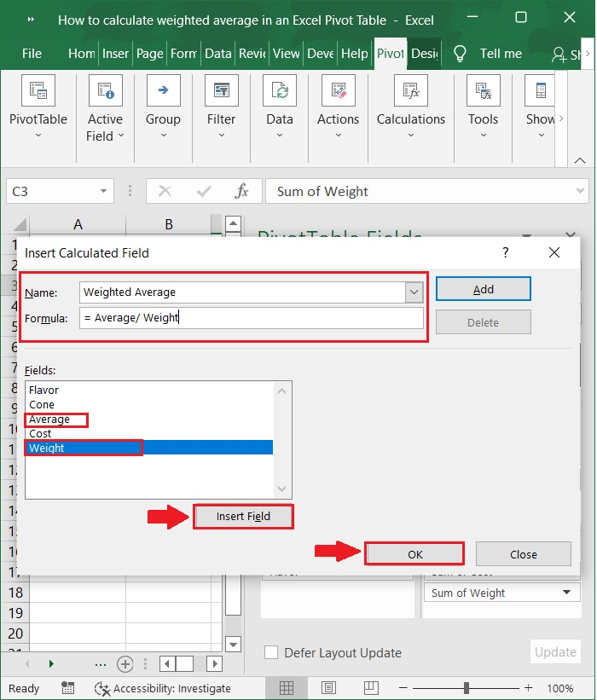
Task: Toggle the Defer Layout Update checkbox
Action: click(271, 652)
